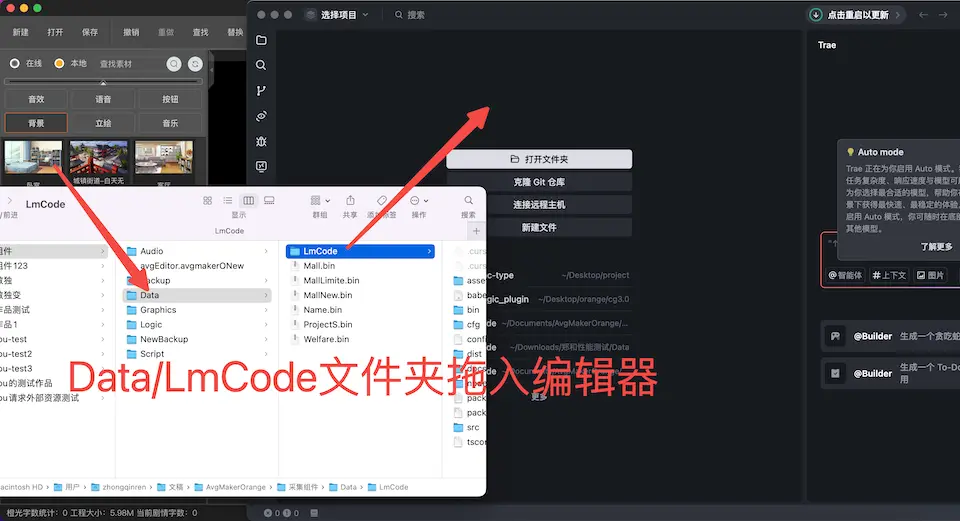Viewport: 960px width, 521px height.
Task: Switch Finder to column view
Action: tap(249, 201)
